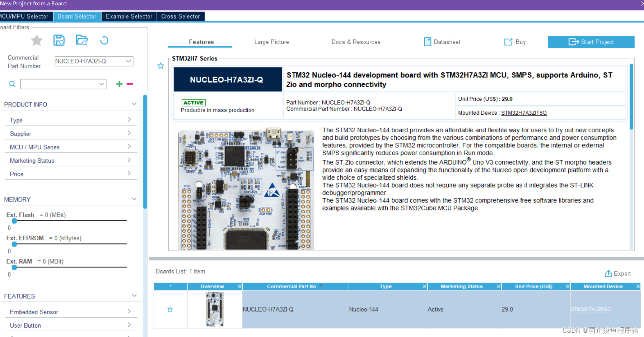Adjust the Ext. EEPROM slider handle
The width and height of the screenshot is (644, 337).
coord(14,244)
